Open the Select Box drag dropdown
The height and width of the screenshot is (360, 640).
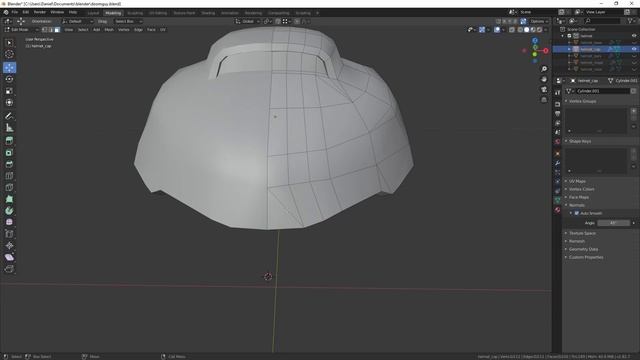[128, 21]
